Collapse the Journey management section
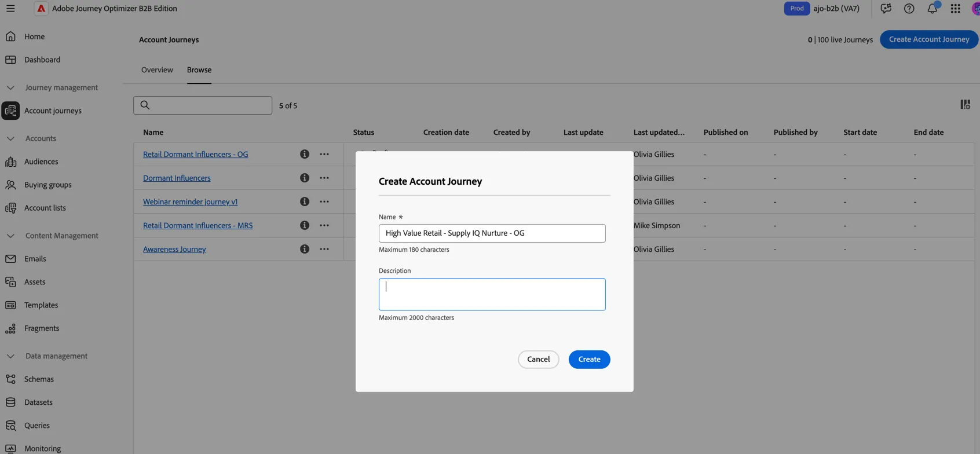Image resolution: width=980 pixels, height=454 pixels. [x=10, y=87]
